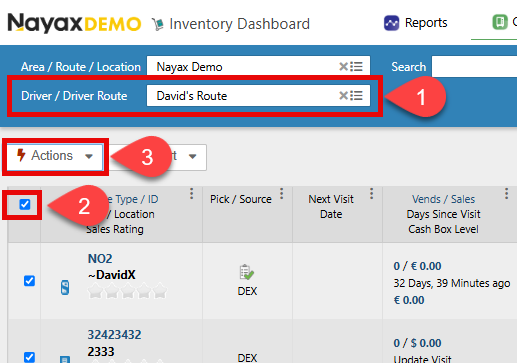
Task: Open Machine Type / ID column options menu
Action: (191, 193)
